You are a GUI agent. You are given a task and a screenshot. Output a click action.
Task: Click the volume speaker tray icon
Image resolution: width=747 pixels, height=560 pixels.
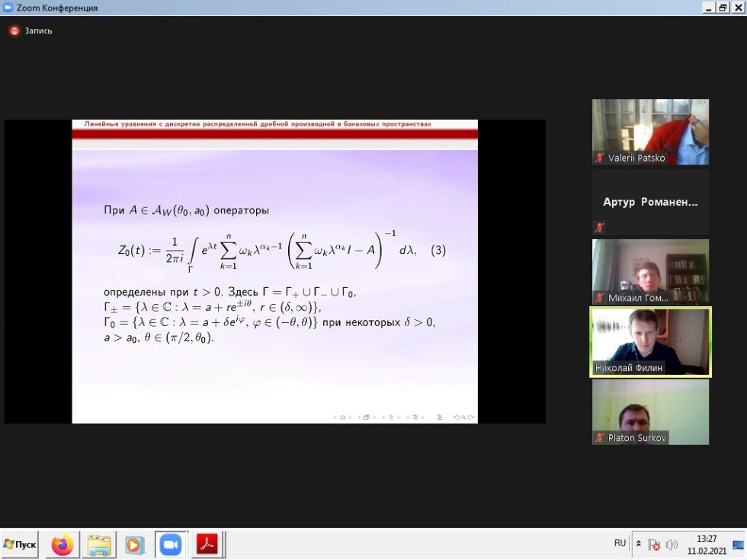[672, 544]
